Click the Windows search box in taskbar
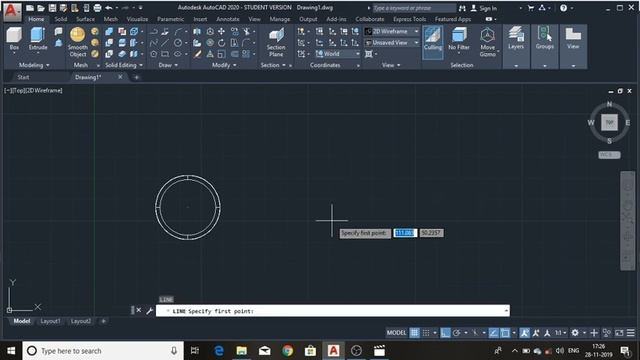The height and width of the screenshot is (360, 640). pyautogui.click(x=103, y=351)
